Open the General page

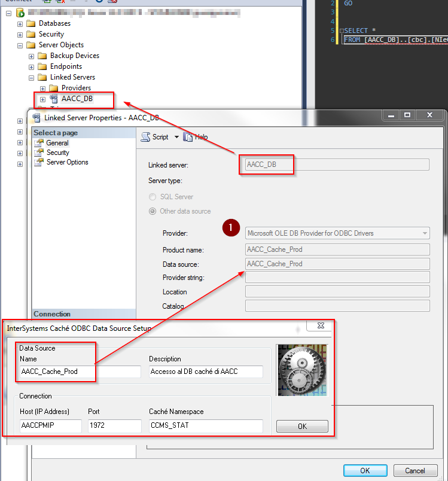(57, 143)
